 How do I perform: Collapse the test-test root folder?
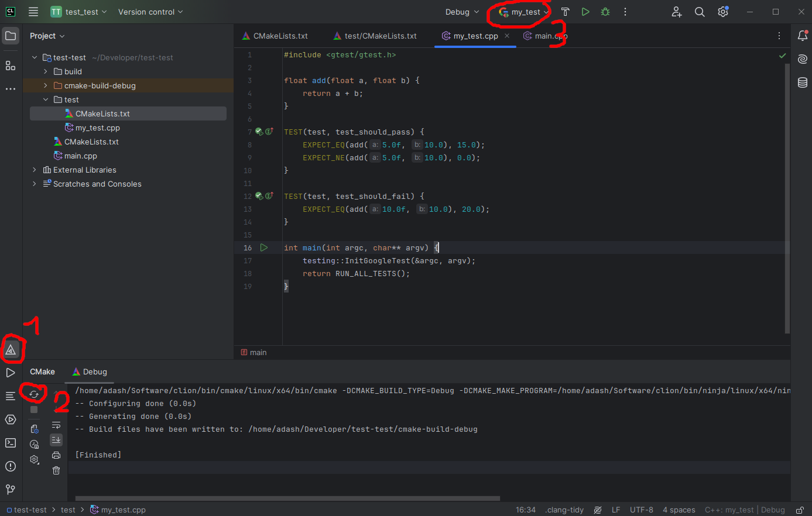coord(35,57)
